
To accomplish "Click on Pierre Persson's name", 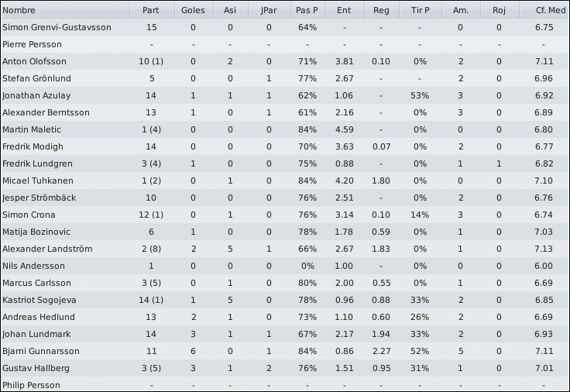I will [32, 44].
